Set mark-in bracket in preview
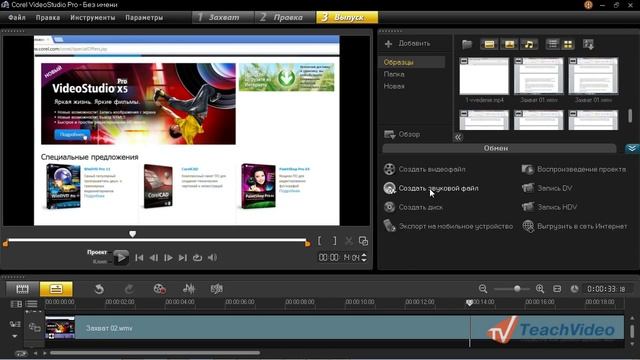 point(320,241)
